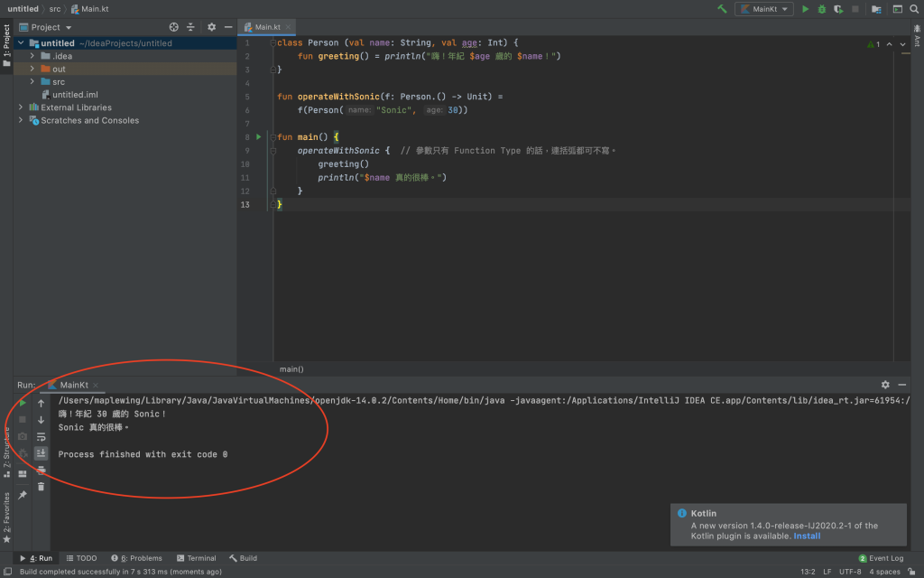Screen dimensions: 924x578
Task: Close the MainKt run tab
Action: click(96, 385)
